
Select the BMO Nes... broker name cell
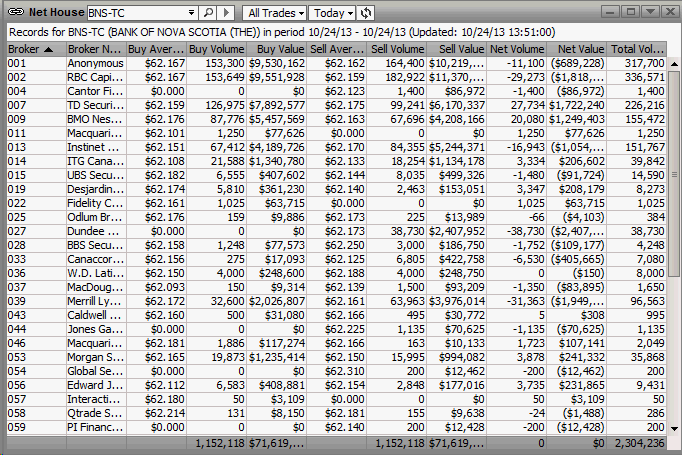pos(95,119)
